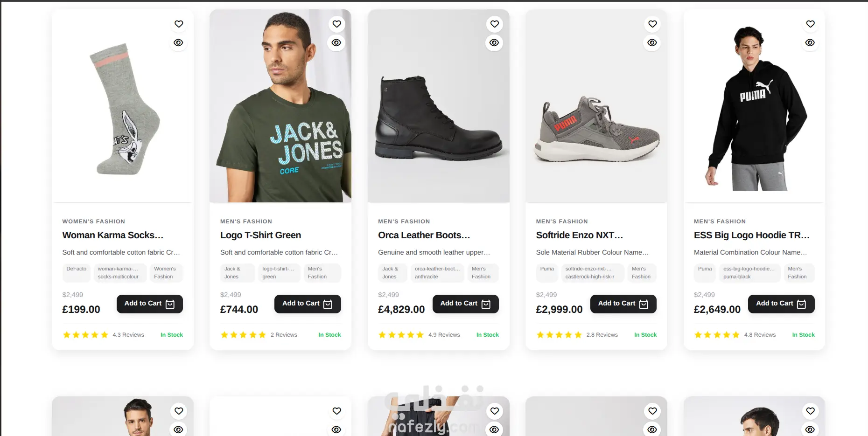Add Logo T-Shirt Green to cart

[308, 304]
